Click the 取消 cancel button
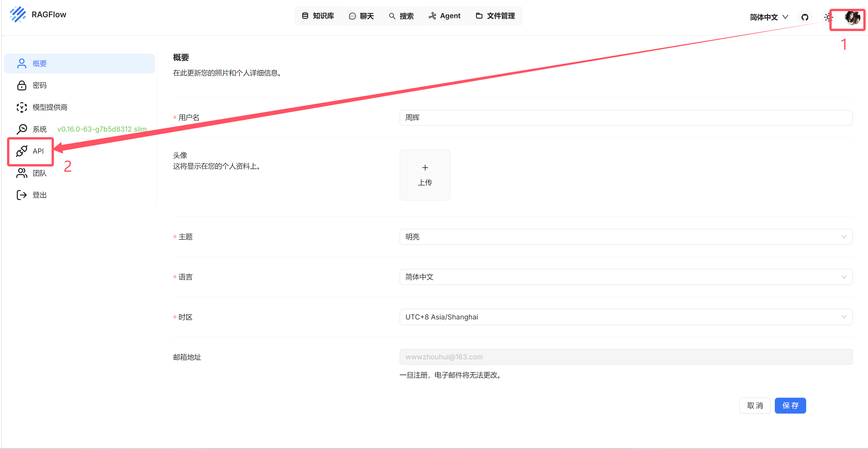Image resolution: width=868 pixels, height=449 pixels. [x=755, y=406]
